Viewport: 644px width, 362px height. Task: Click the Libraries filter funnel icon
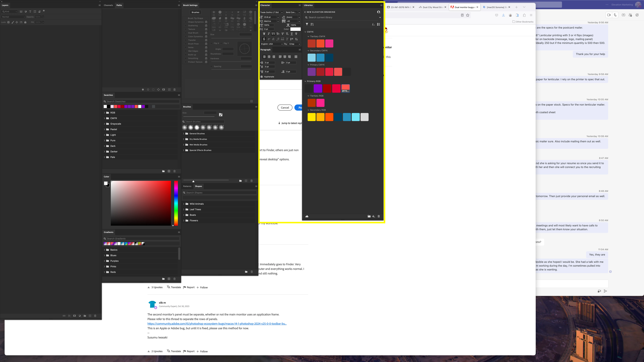point(307,24)
